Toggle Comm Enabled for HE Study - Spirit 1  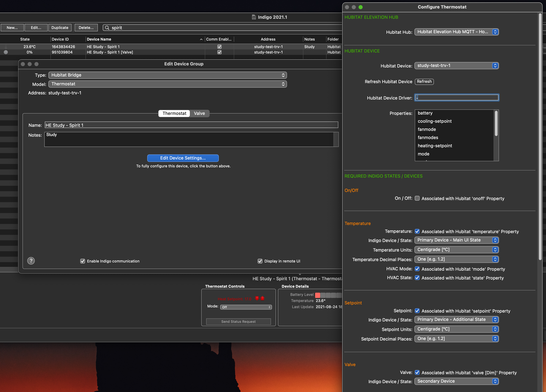click(219, 47)
